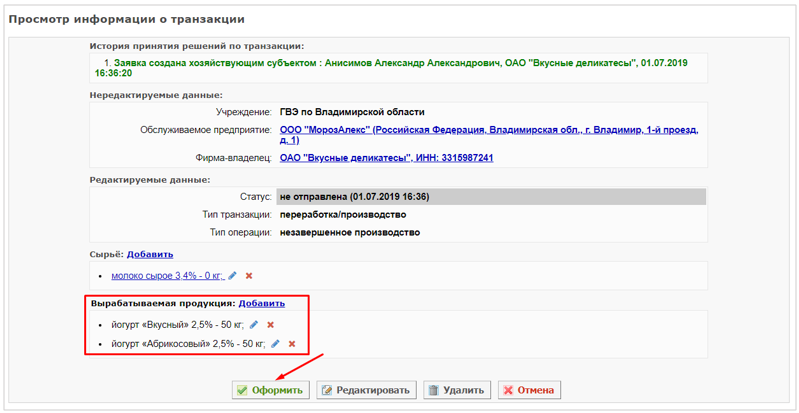Add raw material via Сырьё Добавить link
The image size is (799, 413).
point(150,254)
